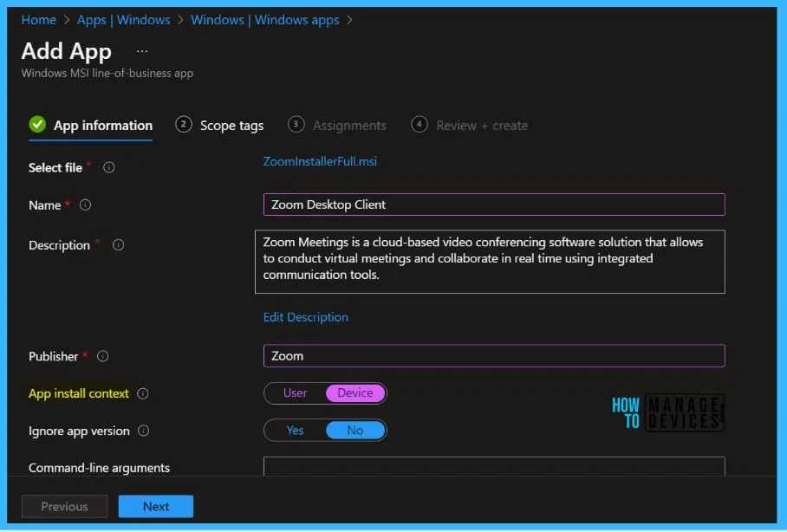Open Windows | Windows apps breadcrumb
The image size is (787, 532).
[x=265, y=20]
